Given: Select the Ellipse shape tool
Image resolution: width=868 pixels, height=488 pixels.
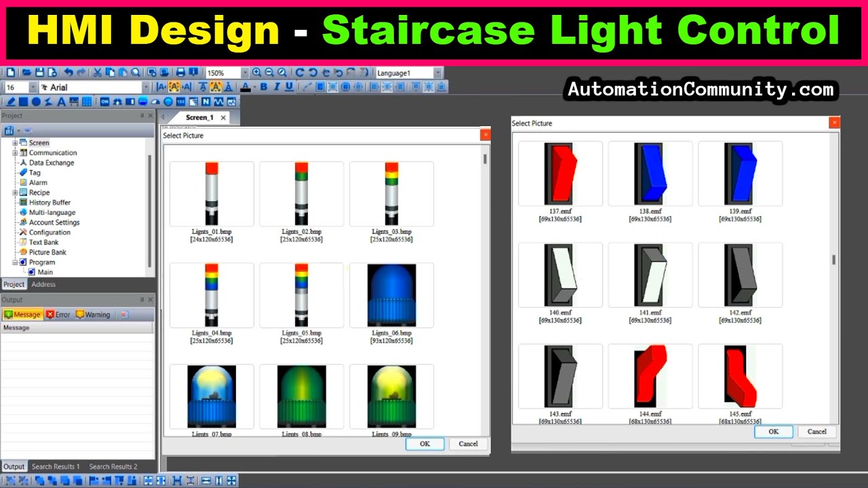Looking at the screenshot, I should pos(36,102).
